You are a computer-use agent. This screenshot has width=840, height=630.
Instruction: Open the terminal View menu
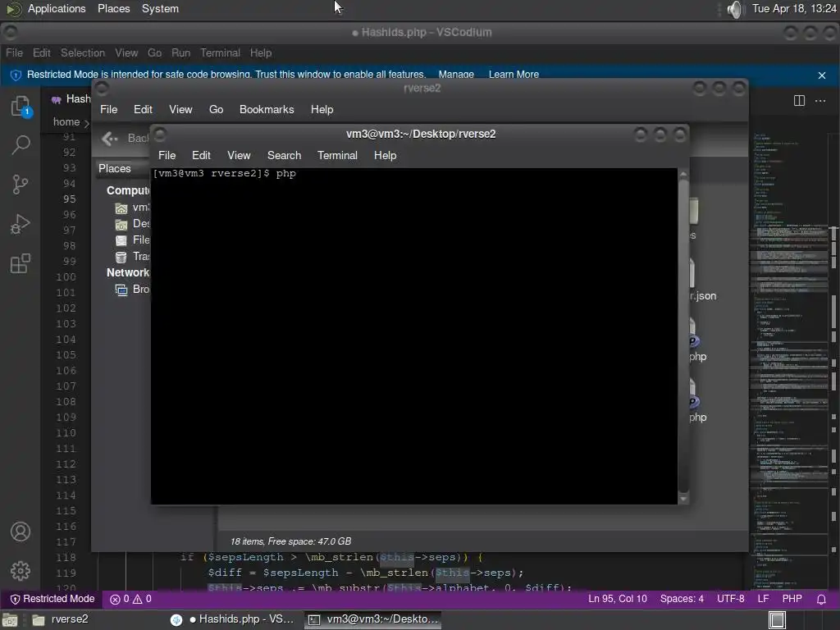(x=239, y=155)
